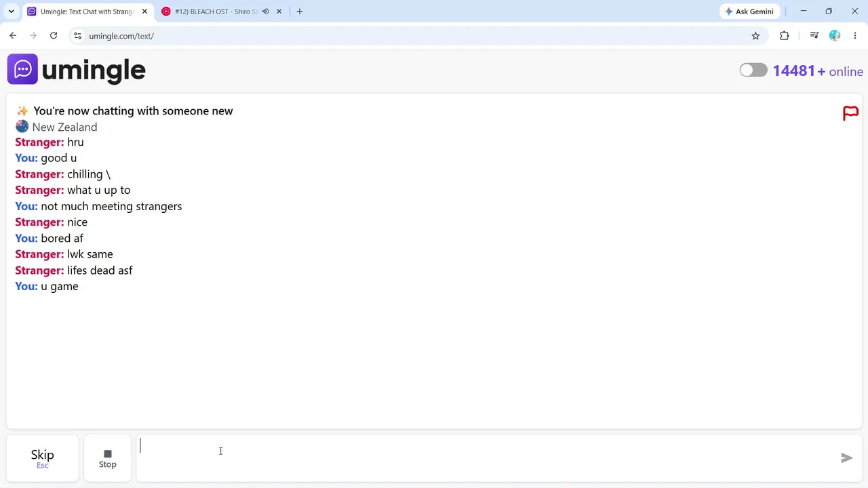Click the message "what u up to"
The image size is (868, 488).
(x=98, y=190)
